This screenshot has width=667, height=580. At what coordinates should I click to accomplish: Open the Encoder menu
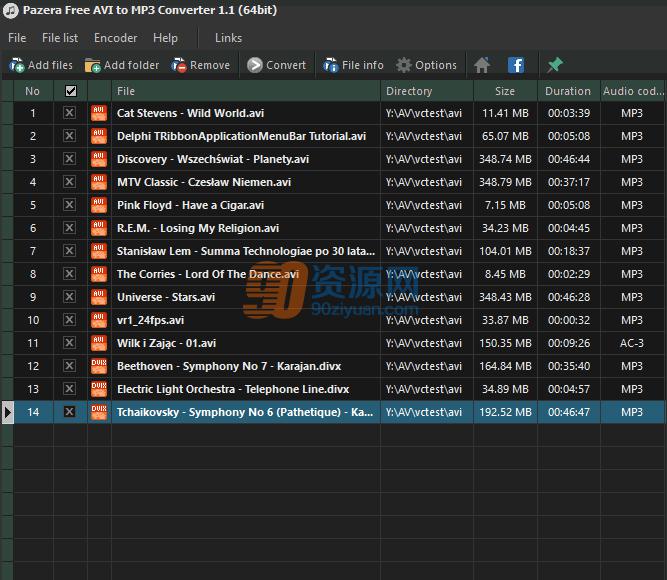click(116, 38)
